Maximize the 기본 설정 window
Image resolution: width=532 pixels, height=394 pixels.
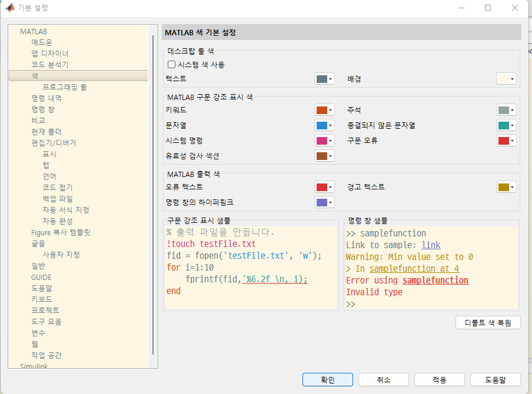pyautogui.click(x=488, y=8)
